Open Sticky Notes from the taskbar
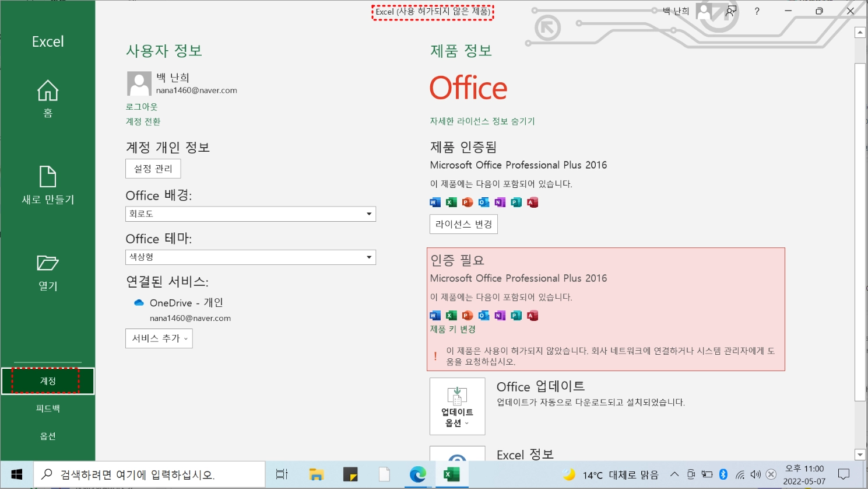This screenshot has height=489, width=868. (350, 474)
